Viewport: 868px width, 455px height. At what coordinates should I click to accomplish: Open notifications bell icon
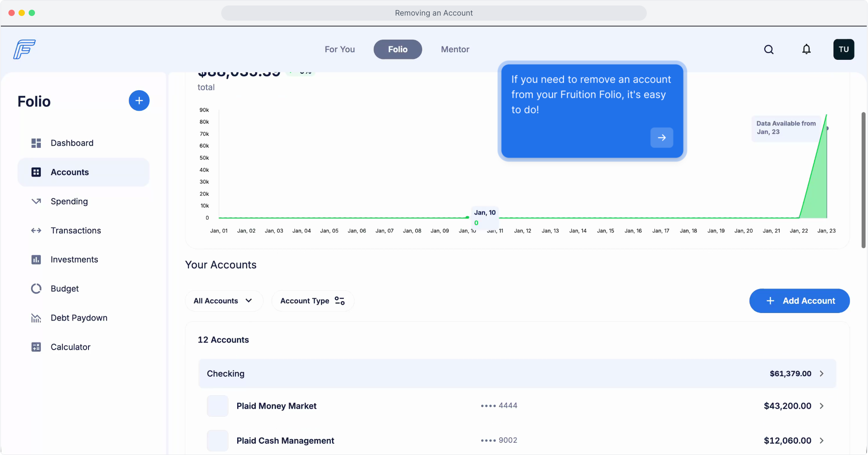[806, 50]
